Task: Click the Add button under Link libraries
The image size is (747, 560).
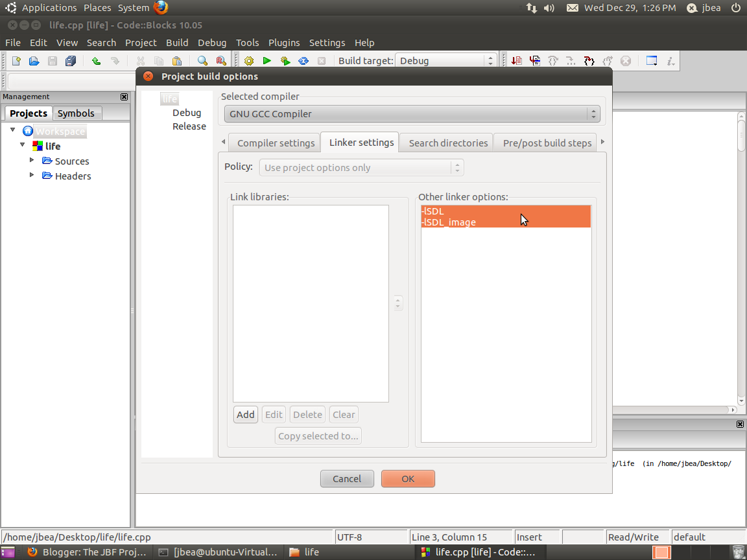Action: 245,415
